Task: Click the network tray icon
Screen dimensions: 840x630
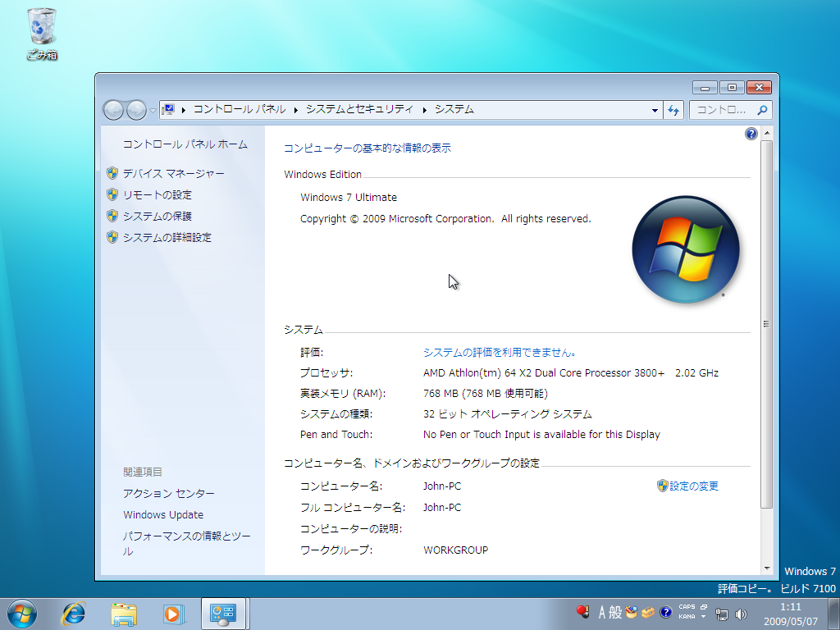Action: 722,614
